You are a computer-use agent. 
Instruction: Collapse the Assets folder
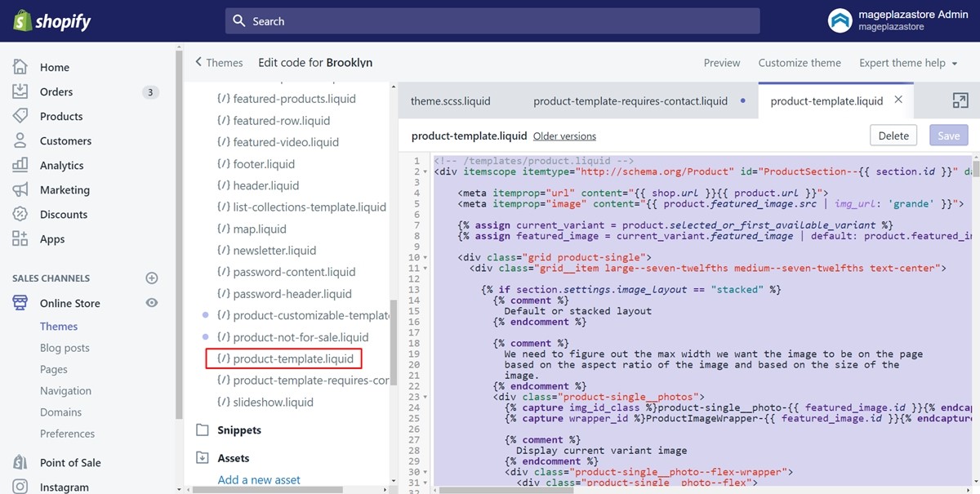(234, 458)
